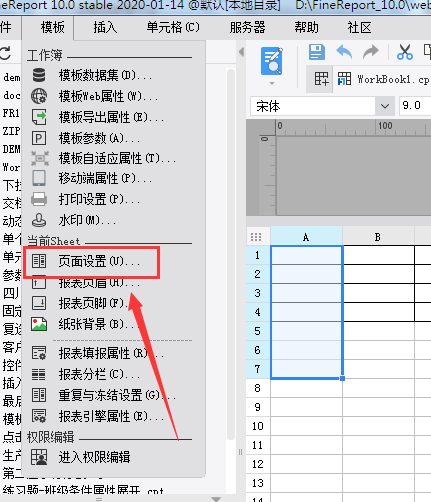Click the new sheet grid-plus icon
This screenshot has height=502, width=431.
[321, 79]
